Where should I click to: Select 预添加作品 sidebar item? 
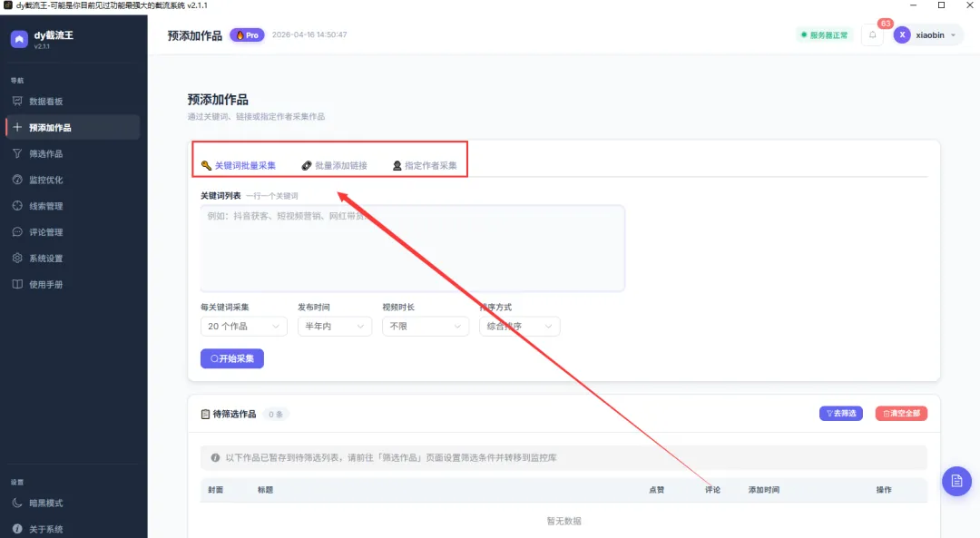[x=73, y=128]
